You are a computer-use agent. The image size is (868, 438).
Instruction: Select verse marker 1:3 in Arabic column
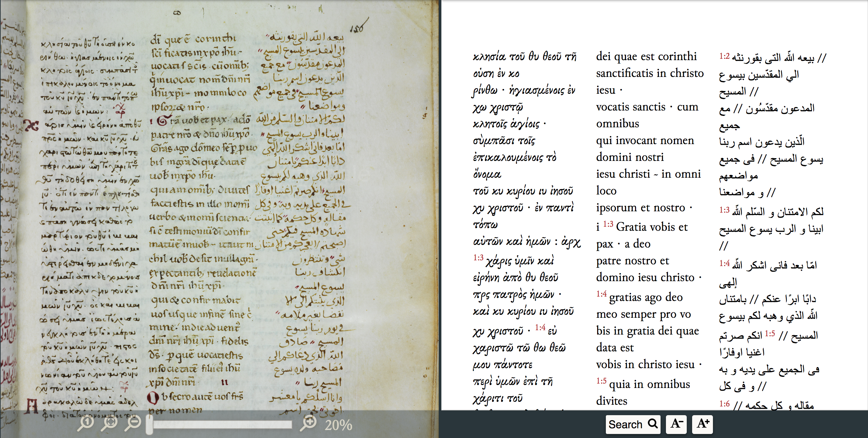(724, 210)
